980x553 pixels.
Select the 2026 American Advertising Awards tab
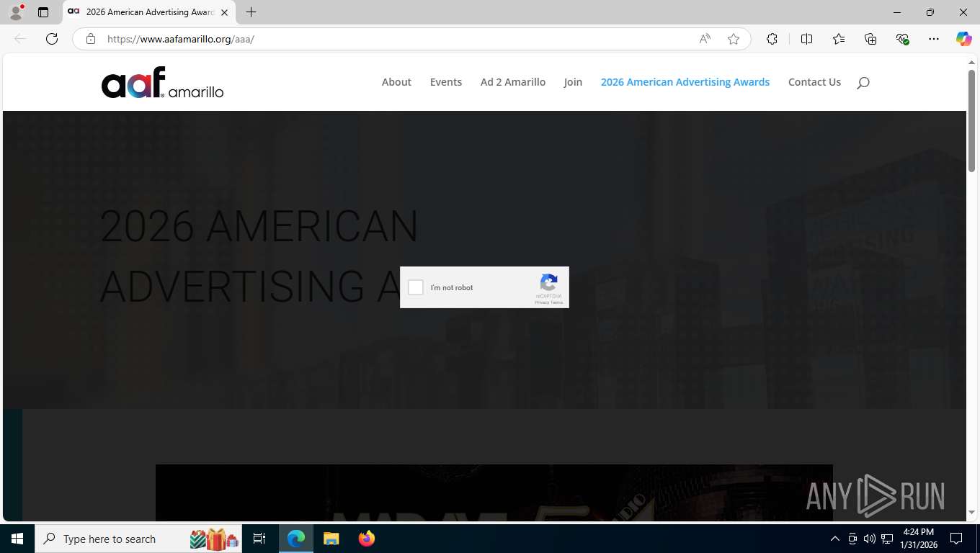point(149,12)
